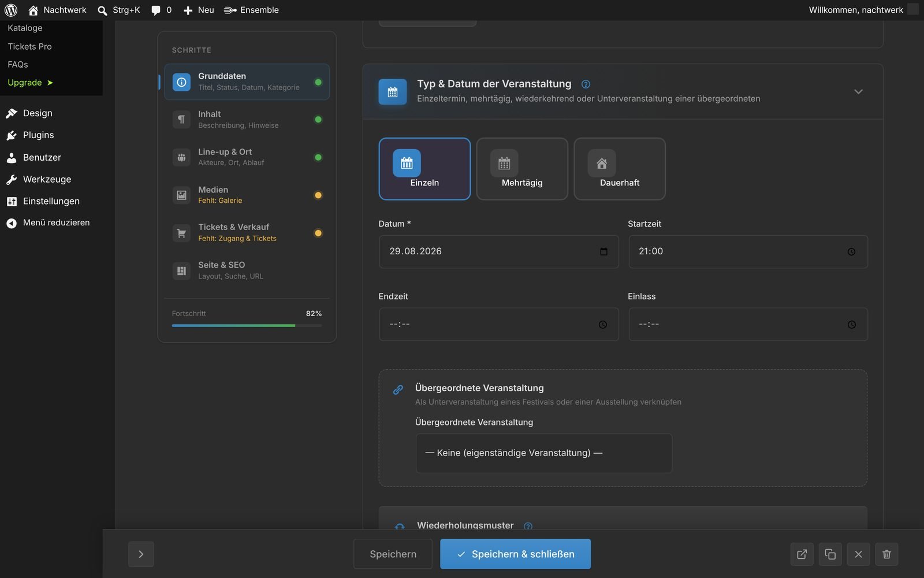Go to the Grunddaten step

click(247, 81)
